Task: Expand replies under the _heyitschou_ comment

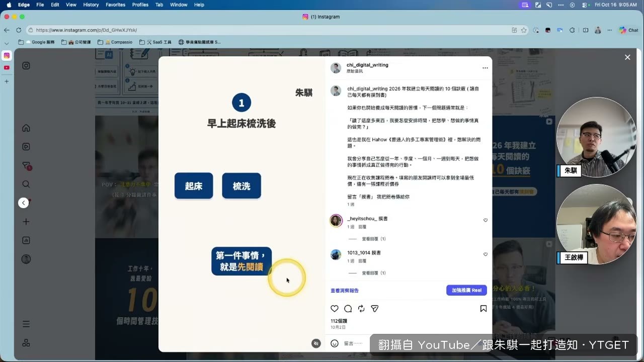Action: click(x=373, y=239)
